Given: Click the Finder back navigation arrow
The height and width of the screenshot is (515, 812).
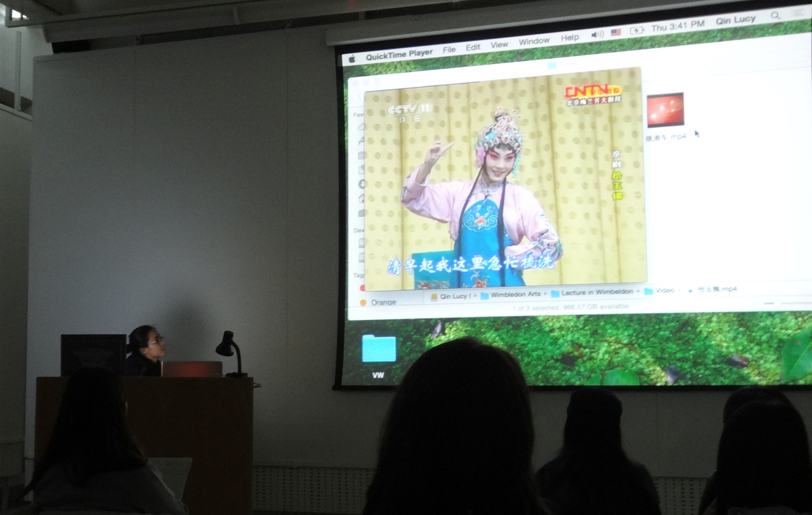Looking at the screenshot, I should click(360, 96).
